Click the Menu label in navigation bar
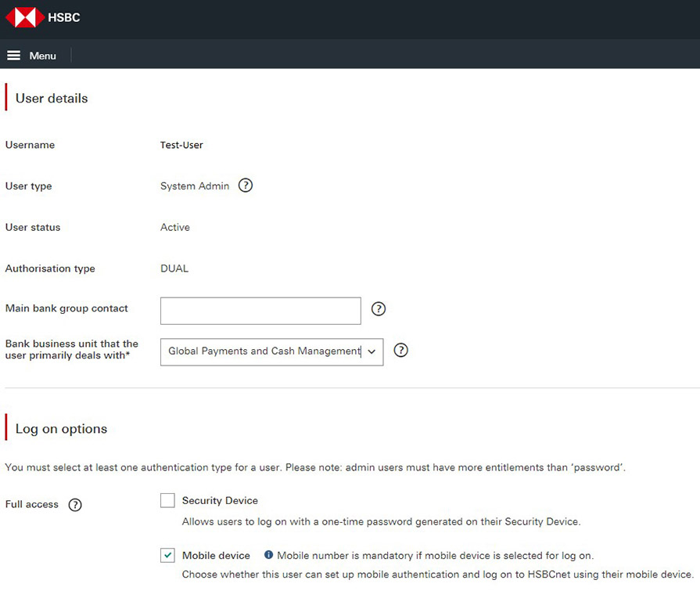The image size is (700, 598). [x=43, y=56]
